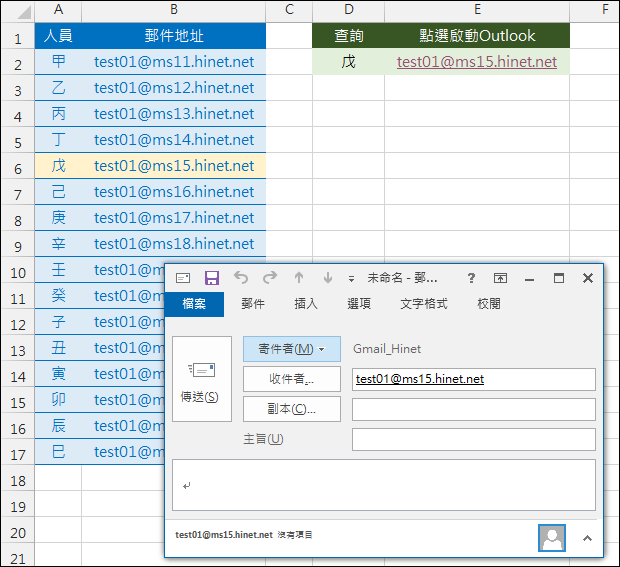Click the contact photo in people pane
620x567 pixels.
pyautogui.click(x=552, y=538)
